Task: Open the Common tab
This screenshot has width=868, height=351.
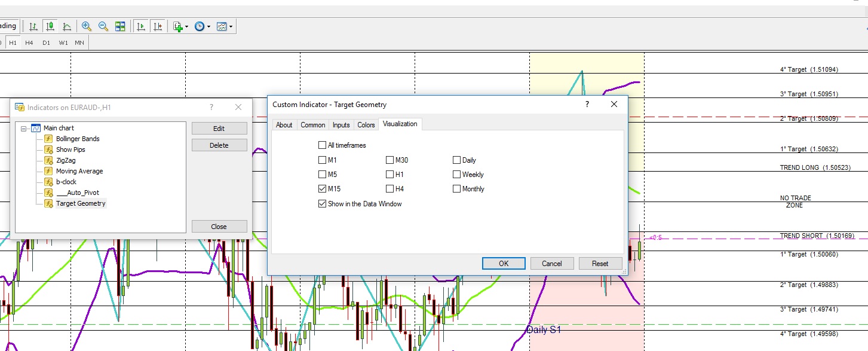Action: (x=313, y=125)
